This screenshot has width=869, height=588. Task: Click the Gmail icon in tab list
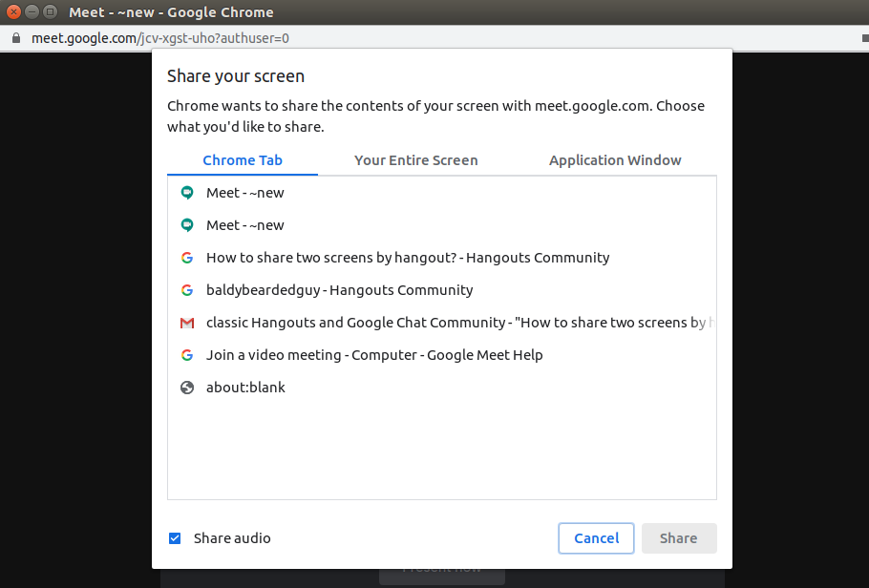tap(187, 323)
